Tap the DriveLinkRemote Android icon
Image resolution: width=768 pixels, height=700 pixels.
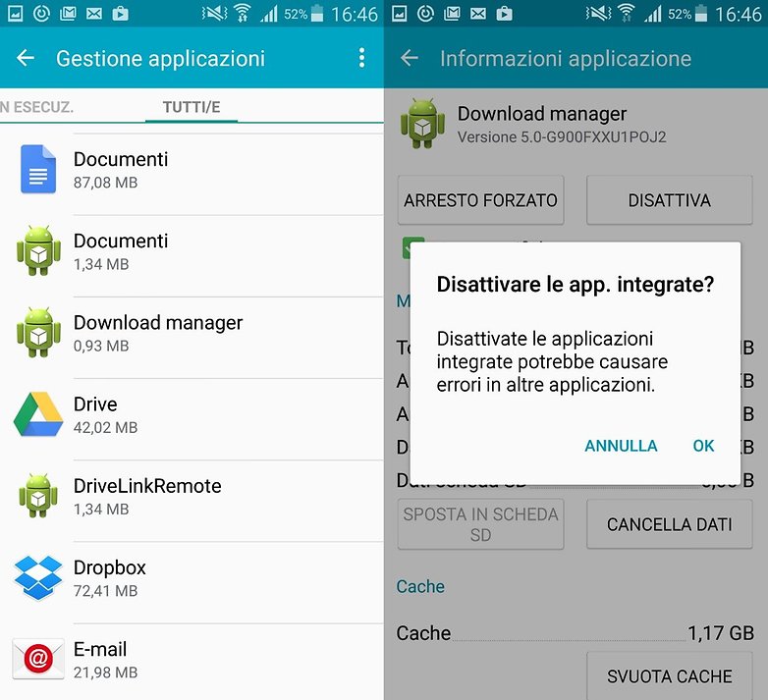[x=38, y=496]
